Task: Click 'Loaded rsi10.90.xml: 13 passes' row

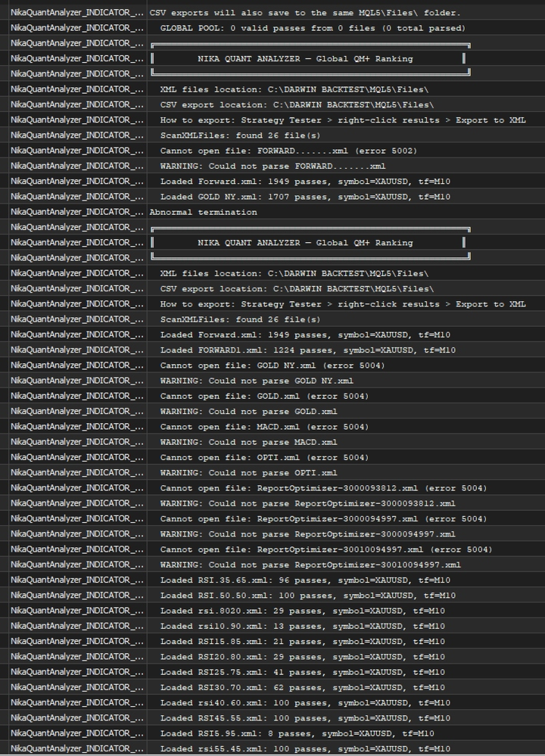Action: pyautogui.click(x=272, y=627)
